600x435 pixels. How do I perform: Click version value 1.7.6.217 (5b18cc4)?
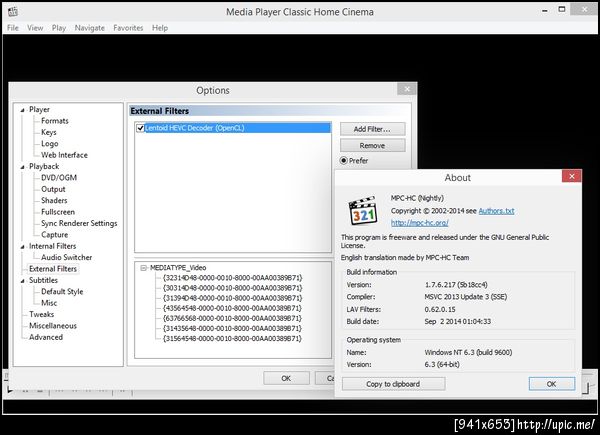(456, 285)
